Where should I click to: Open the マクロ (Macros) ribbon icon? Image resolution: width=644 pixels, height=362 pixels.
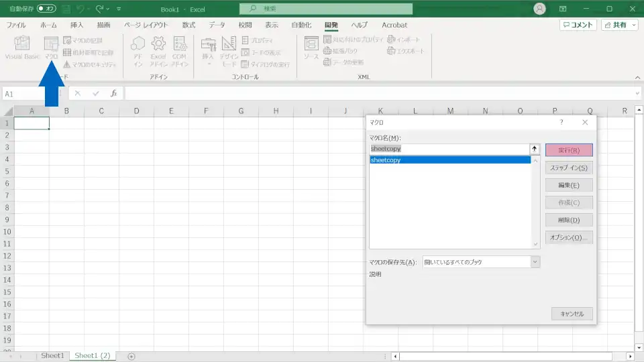tap(52, 48)
